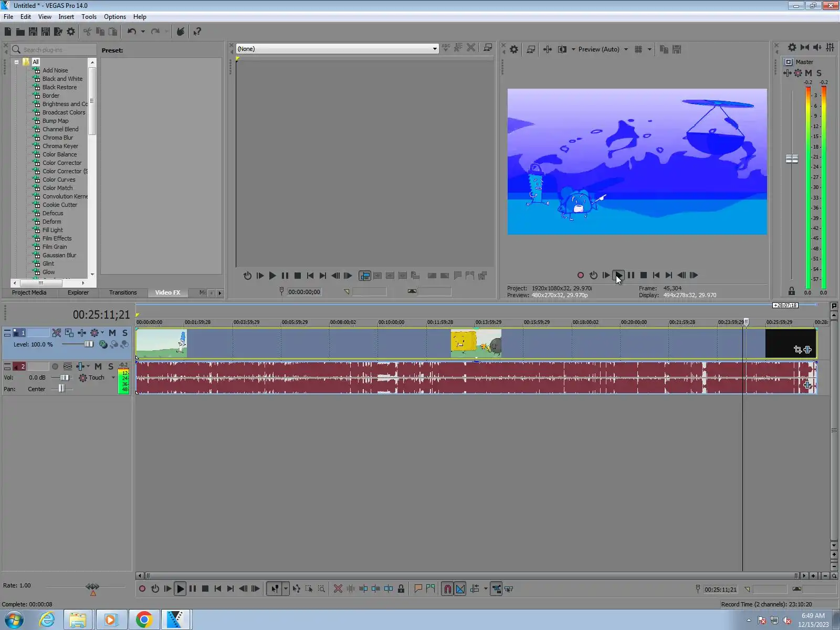
Task: Toggle split screen view in preview
Action: click(562, 49)
